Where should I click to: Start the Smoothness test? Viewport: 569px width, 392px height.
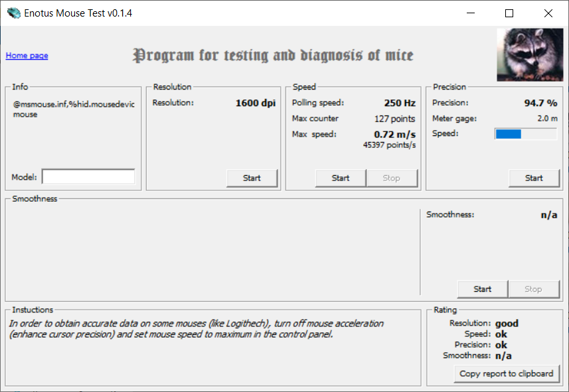482,289
